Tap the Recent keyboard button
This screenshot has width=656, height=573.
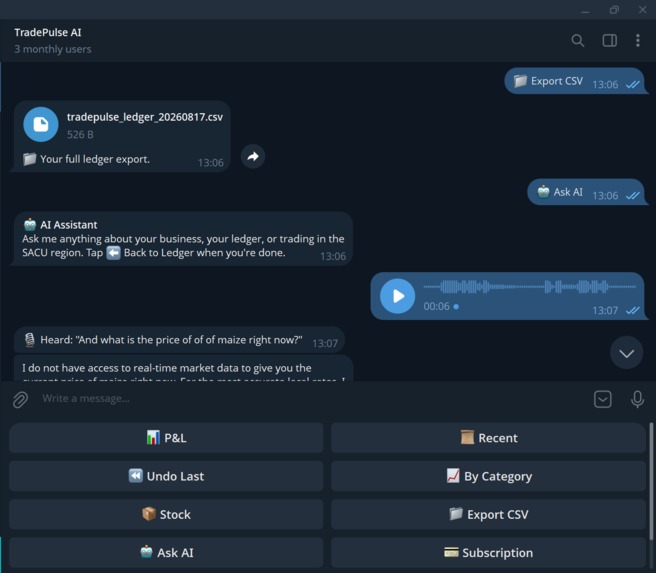click(x=488, y=438)
